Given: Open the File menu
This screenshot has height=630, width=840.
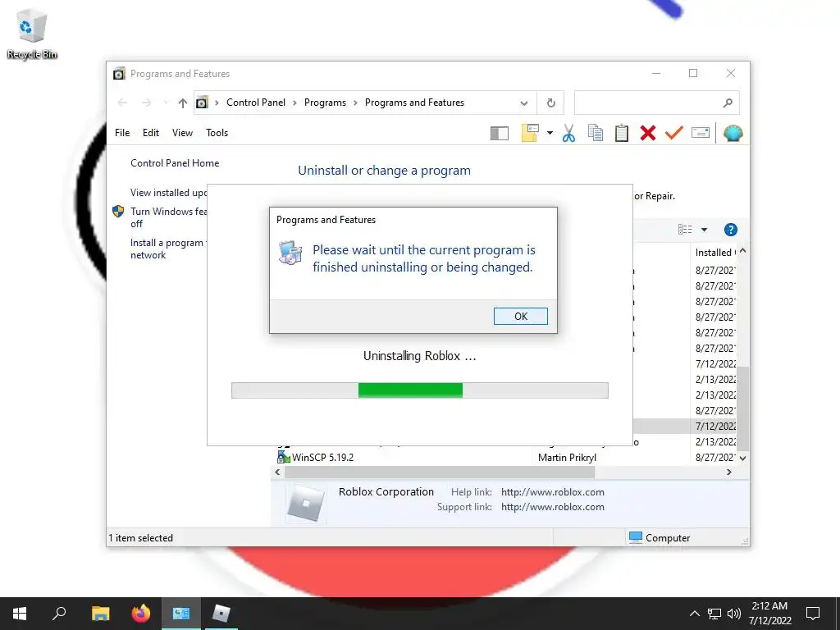Looking at the screenshot, I should pyautogui.click(x=122, y=133).
